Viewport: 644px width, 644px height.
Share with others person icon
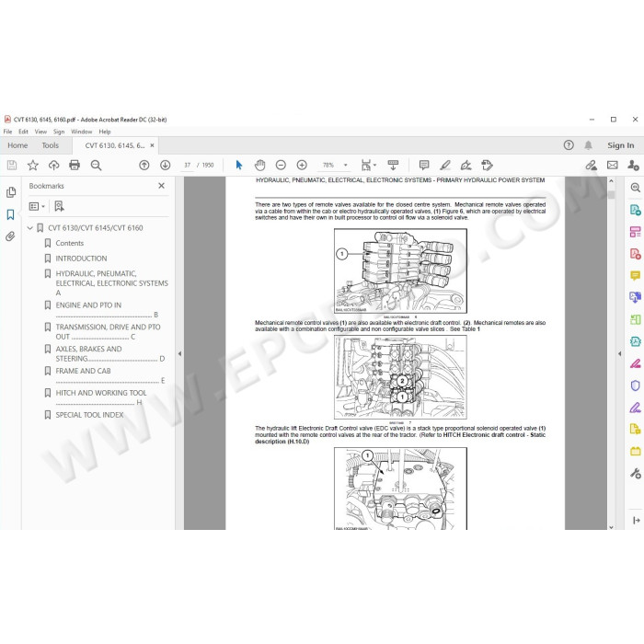633,165
